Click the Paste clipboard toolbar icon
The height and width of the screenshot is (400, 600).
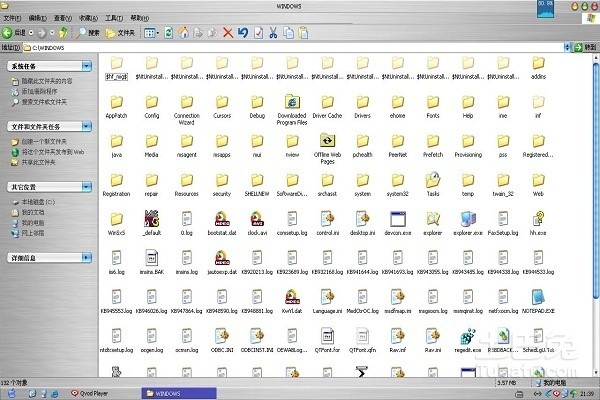tap(303, 33)
